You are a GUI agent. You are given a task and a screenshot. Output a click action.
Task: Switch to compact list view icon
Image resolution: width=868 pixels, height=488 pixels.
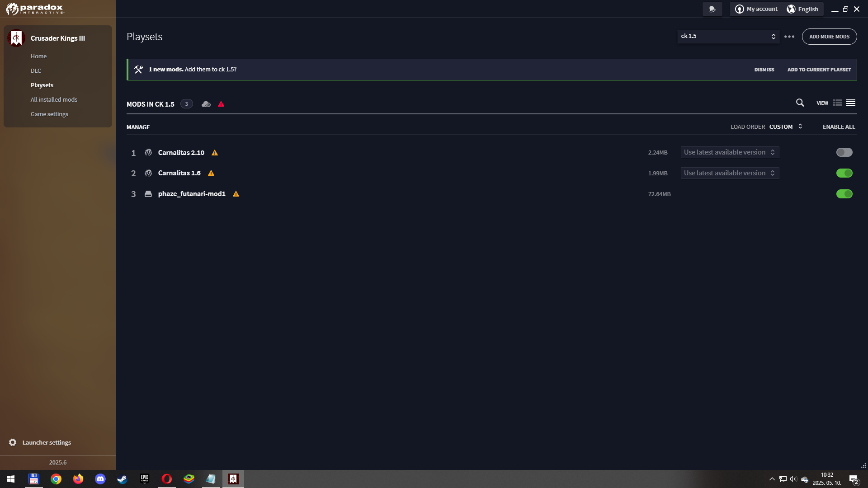[x=851, y=103]
